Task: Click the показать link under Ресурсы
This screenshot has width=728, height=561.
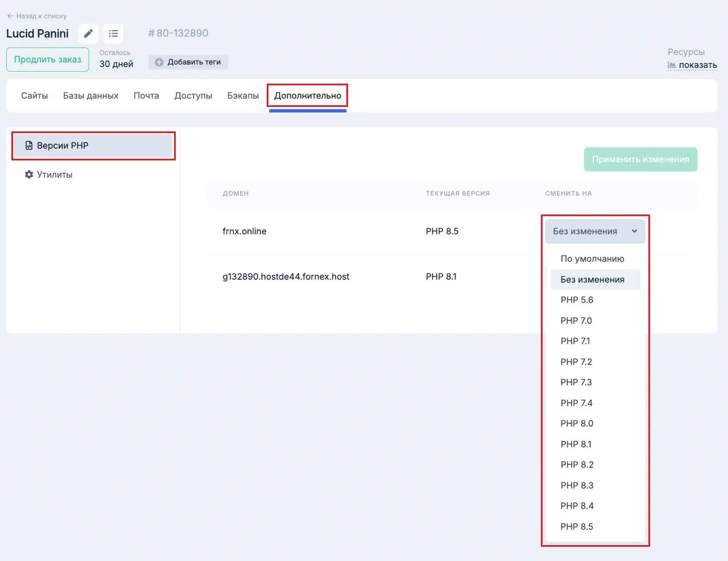Action: pos(698,65)
